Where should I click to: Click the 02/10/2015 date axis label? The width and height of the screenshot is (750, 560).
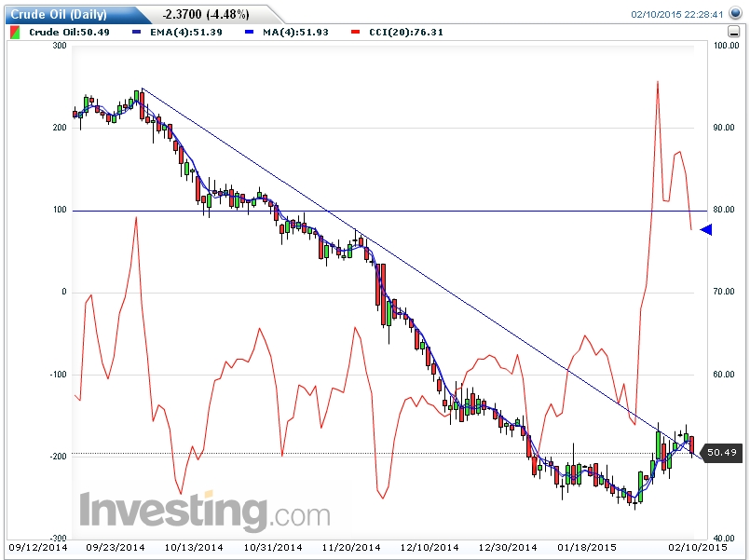[x=698, y=548]
